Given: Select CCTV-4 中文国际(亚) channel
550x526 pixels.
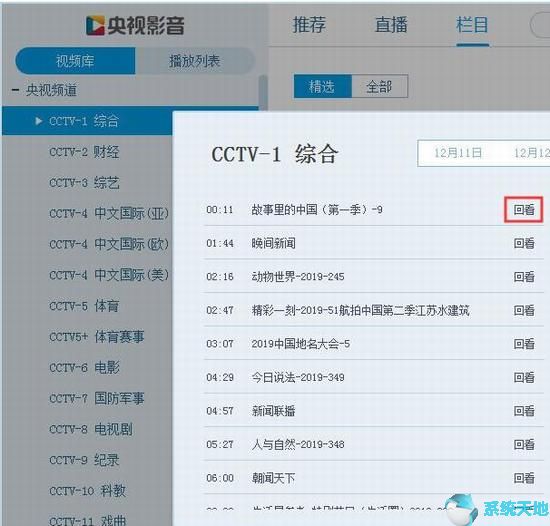Looking at the screenshot, I should click(109, 213).
